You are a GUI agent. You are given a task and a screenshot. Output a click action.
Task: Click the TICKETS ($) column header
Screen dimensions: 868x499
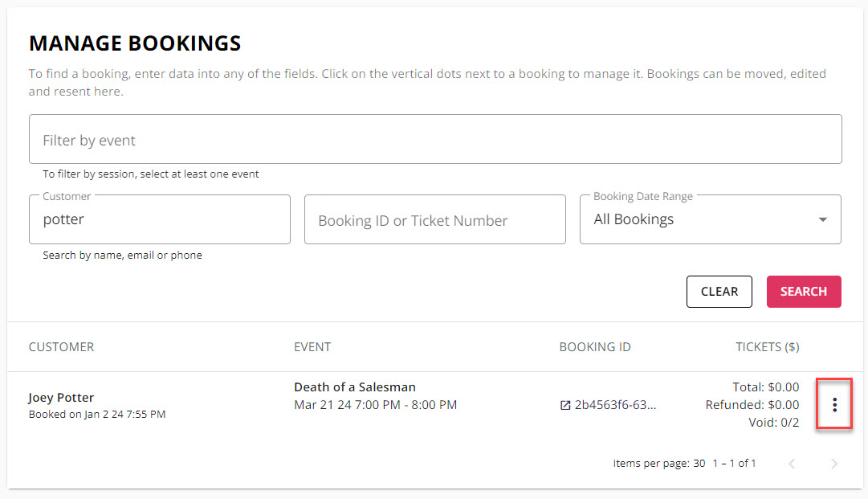pyautogui.click(x=768, y=346)
